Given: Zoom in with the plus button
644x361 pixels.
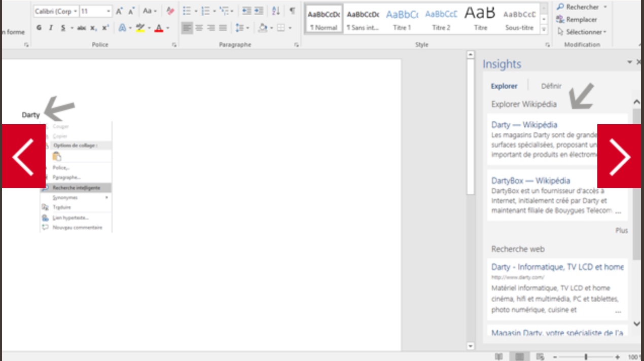Looking at the screenshot, I should (618, 357).
